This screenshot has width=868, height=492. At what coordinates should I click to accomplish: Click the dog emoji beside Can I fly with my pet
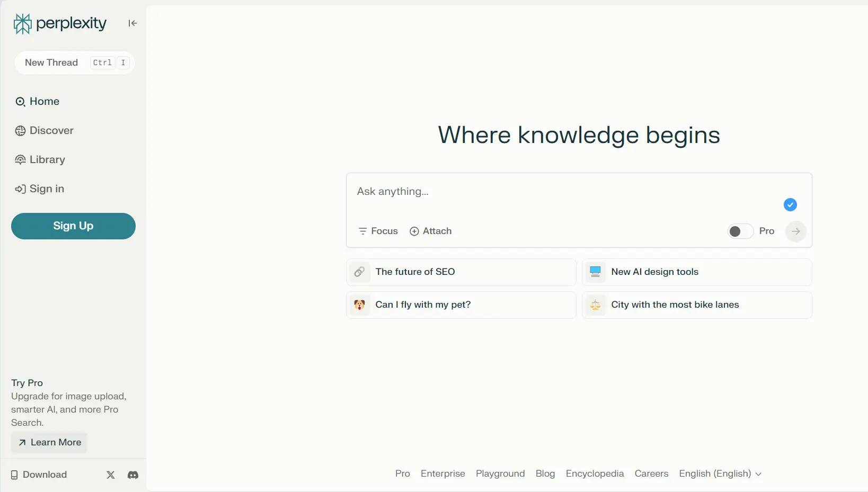(359, 305)
